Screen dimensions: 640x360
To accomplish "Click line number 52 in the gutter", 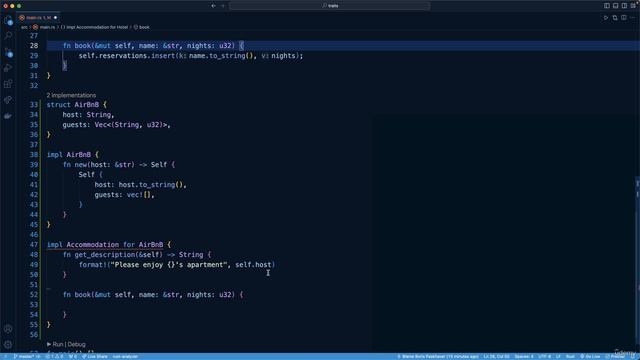I will point(33,295).
